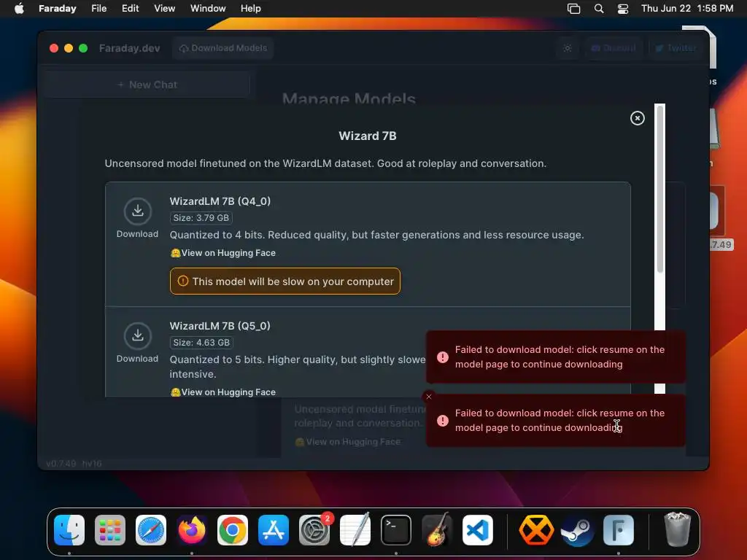The width and height of the screenshot is (747, 560).
Task: Dismiss the lower failed download notification
Action: click(429, 396)
